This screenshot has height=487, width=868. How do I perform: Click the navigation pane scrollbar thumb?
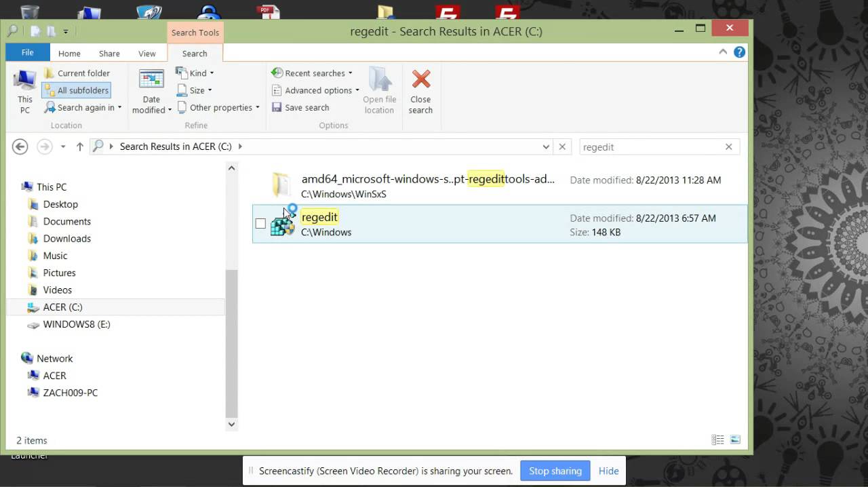231,343
